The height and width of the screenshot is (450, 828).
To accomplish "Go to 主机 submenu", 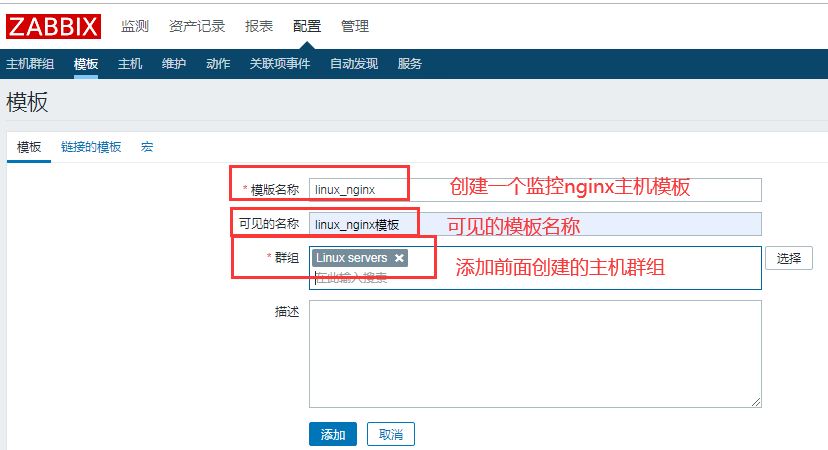I will [130, 64].
